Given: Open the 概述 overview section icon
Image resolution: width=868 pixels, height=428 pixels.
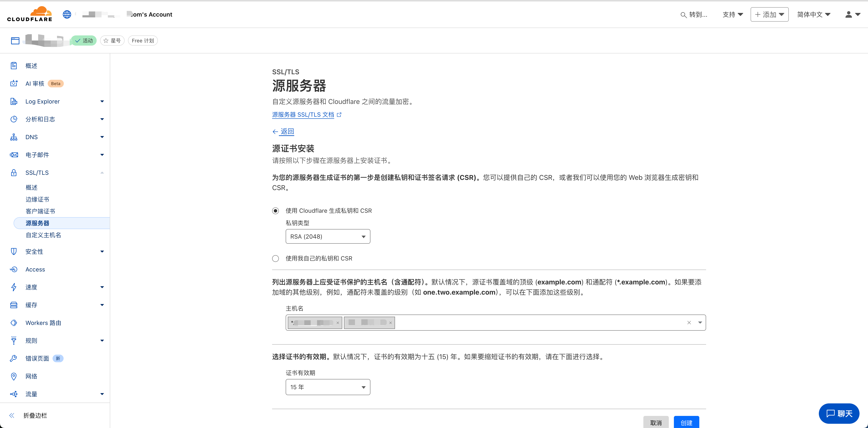Looking at the screenshot, I should pos(14,66).
